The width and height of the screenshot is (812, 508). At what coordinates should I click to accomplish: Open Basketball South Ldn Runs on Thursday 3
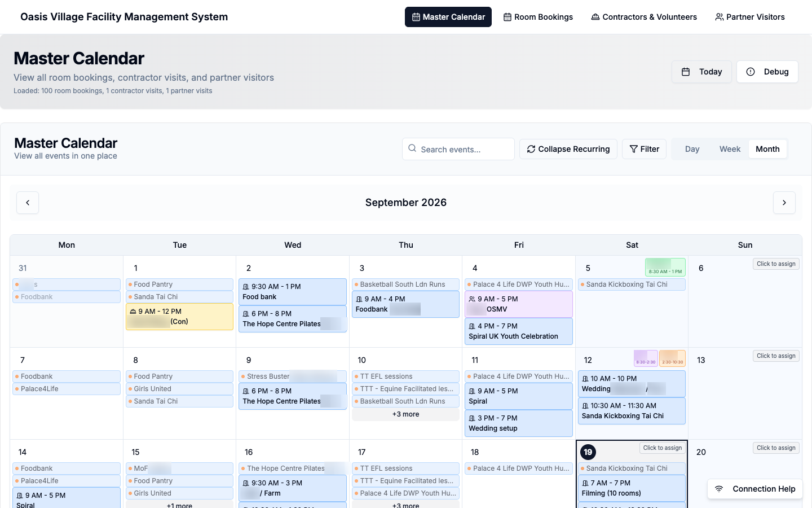(x=405, y=284)
